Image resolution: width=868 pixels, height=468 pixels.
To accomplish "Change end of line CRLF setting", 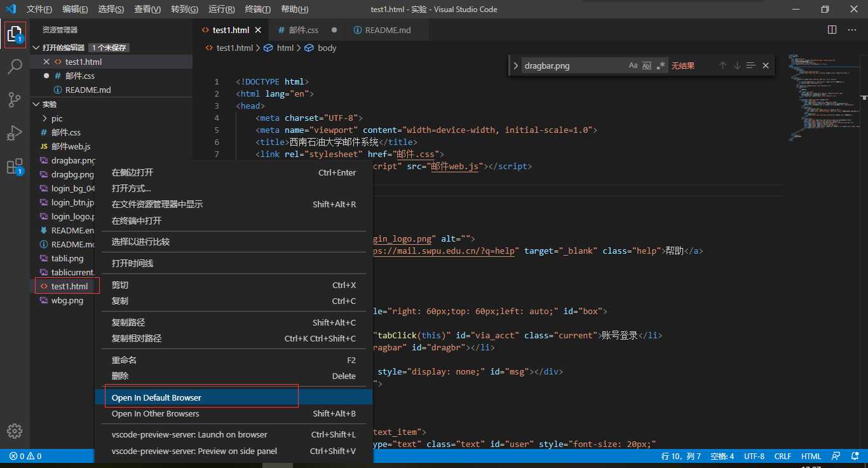I will pos(782,456).
